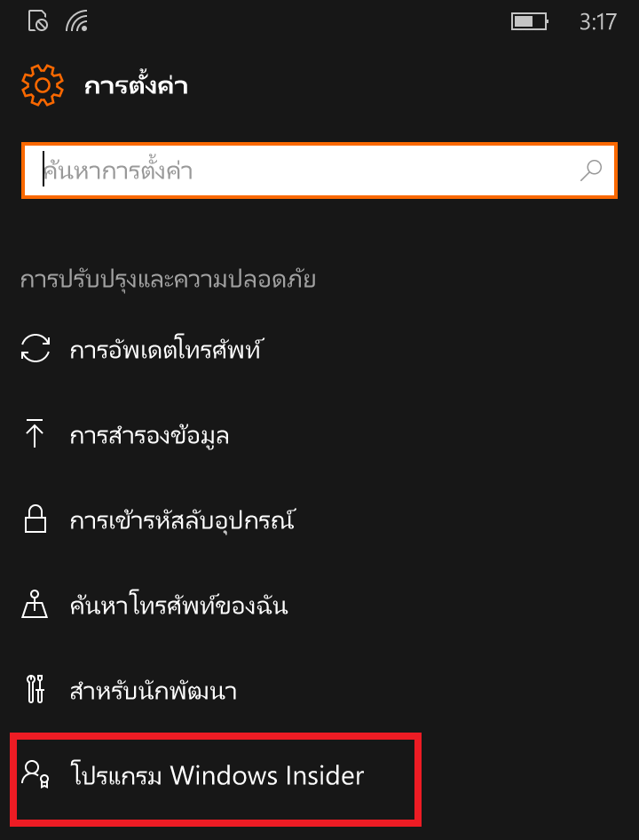Tap the Find My Phone location icon
The height and width of the screenshot is (840, 639).
click(35, 604)
